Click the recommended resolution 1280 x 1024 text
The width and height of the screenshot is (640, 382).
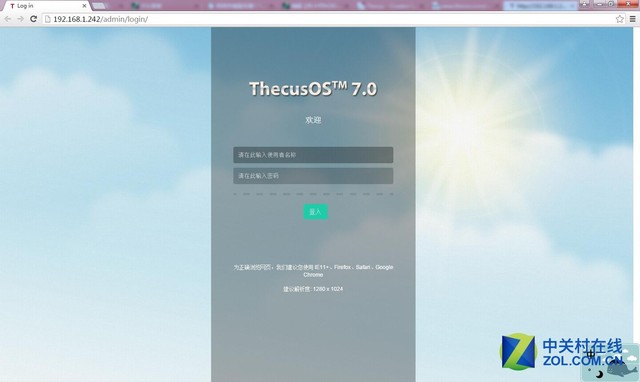(313, 289)
